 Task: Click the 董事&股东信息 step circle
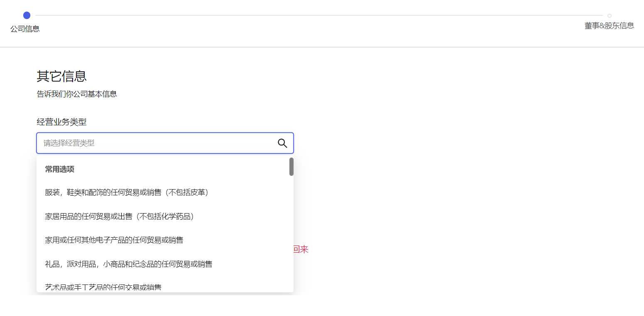pos(609,16)
